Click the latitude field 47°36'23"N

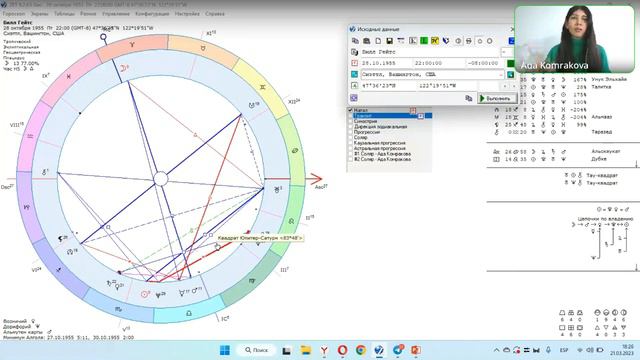[x=389, y=86]
